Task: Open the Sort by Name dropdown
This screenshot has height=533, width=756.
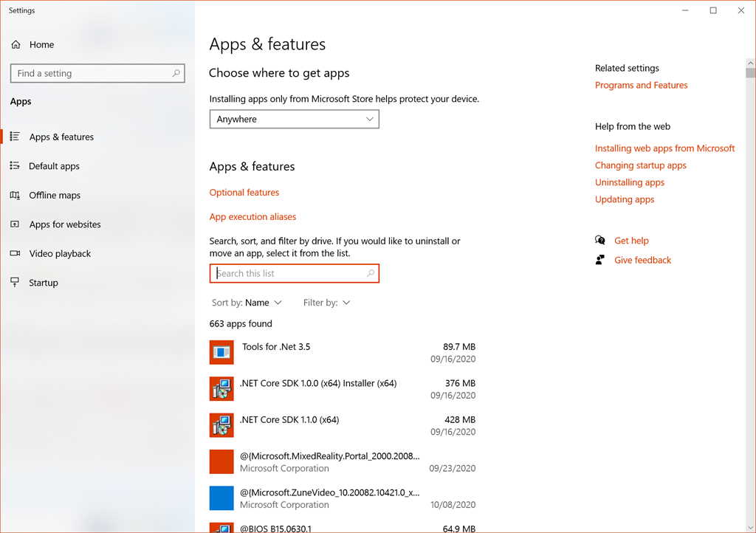Action: pyautogui.click(x=247, y=303)
